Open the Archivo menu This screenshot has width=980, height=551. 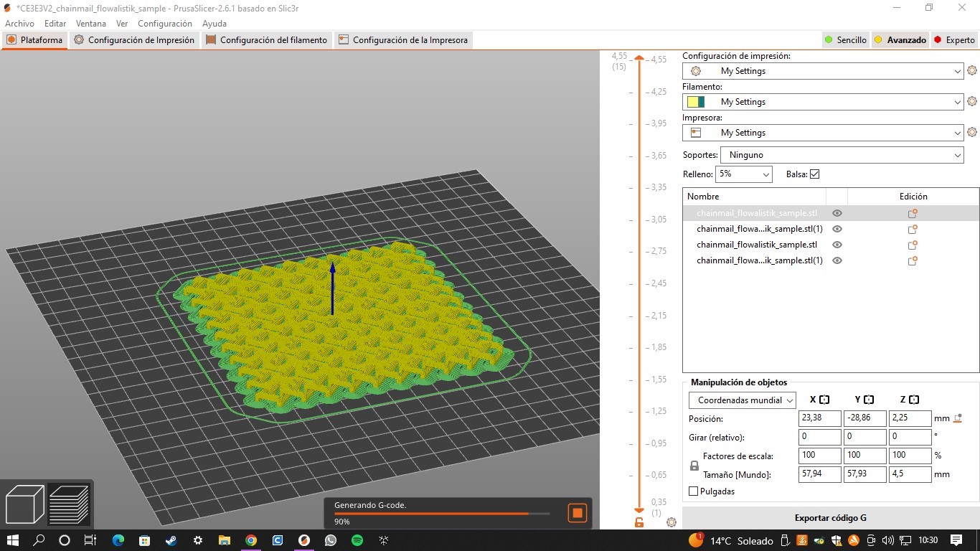coord(19,24)
